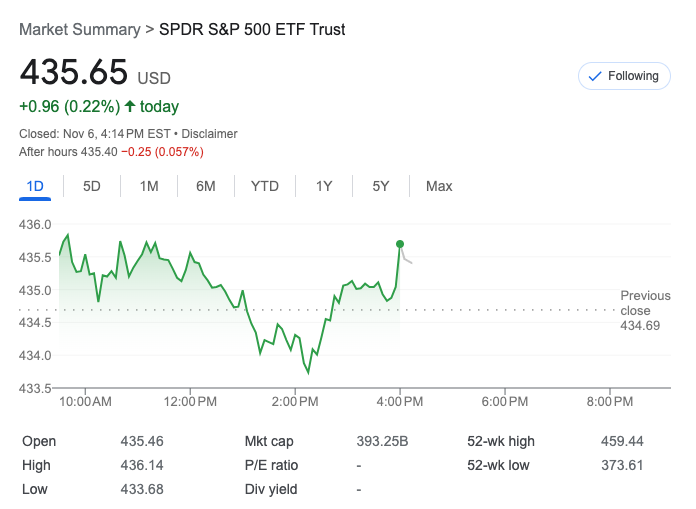Image resolution: width=696 pixels, height=509 pixels.
Task: Select the 6M range tab
Action: [x=206, y=186]
